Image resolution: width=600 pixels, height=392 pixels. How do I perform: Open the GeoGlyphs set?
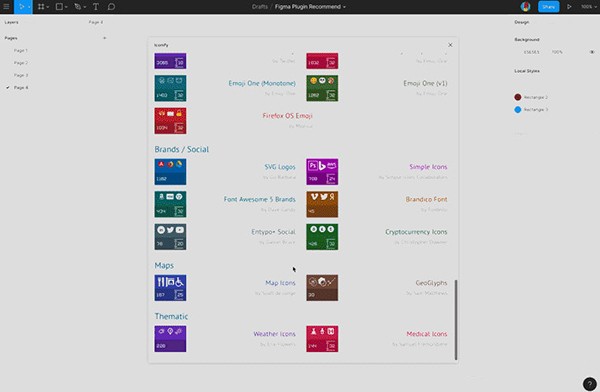coord(431,283)
